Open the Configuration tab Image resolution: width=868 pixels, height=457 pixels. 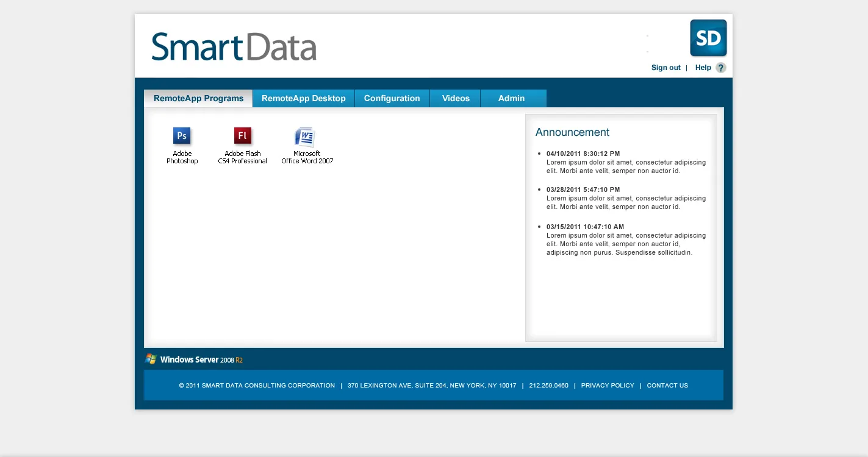pos(392,98)
